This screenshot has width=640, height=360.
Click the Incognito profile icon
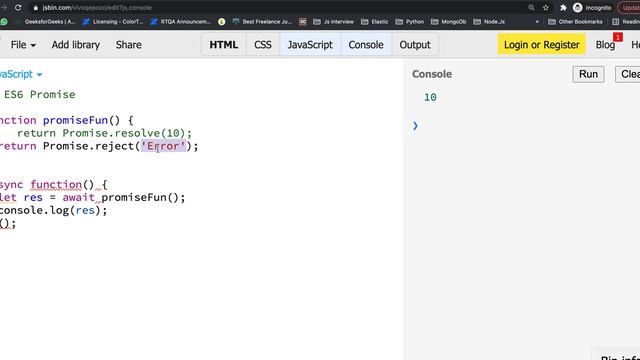(x=578, y=8)
